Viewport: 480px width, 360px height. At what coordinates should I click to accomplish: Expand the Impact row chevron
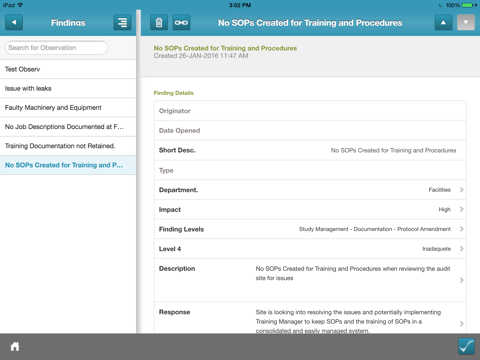[x=462, y=209]
